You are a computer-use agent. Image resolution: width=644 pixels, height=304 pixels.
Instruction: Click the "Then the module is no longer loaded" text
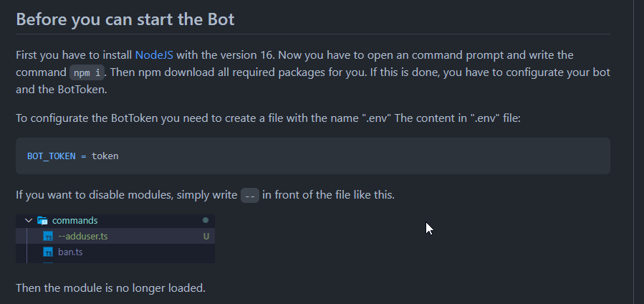(111, 288)
